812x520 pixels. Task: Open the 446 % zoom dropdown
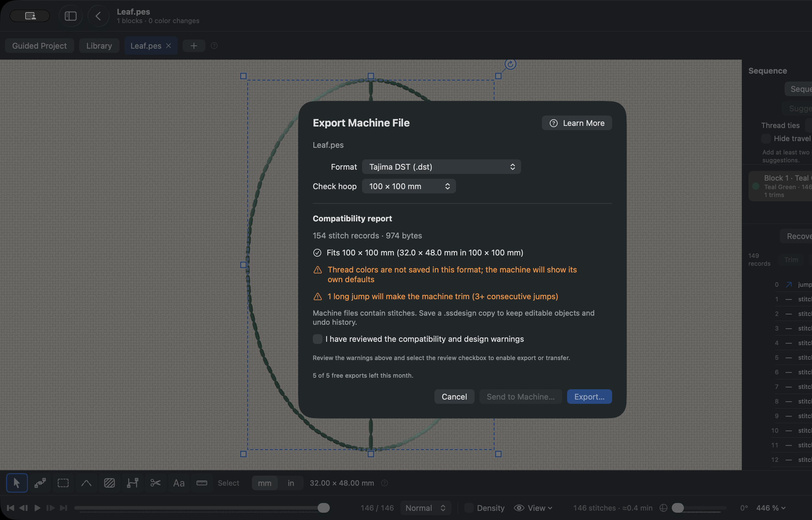tap(771, 508)
